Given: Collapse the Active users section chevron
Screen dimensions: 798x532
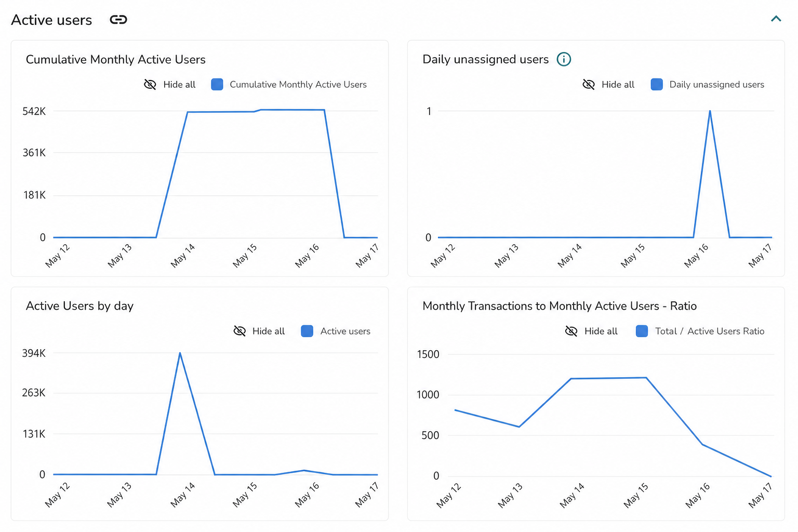Looking at the screenshot, I should (x=776, y=19).
